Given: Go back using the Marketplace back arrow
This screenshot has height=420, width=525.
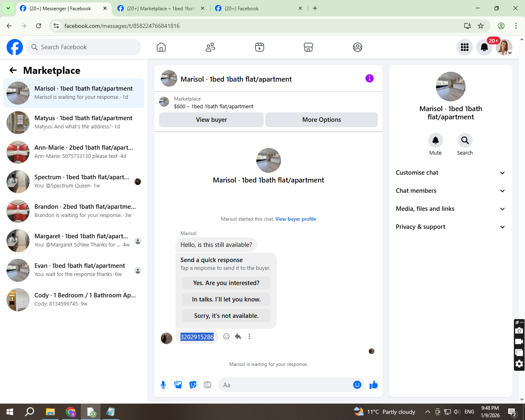Looking at the screenshot, I should click(x=13, y=70).
